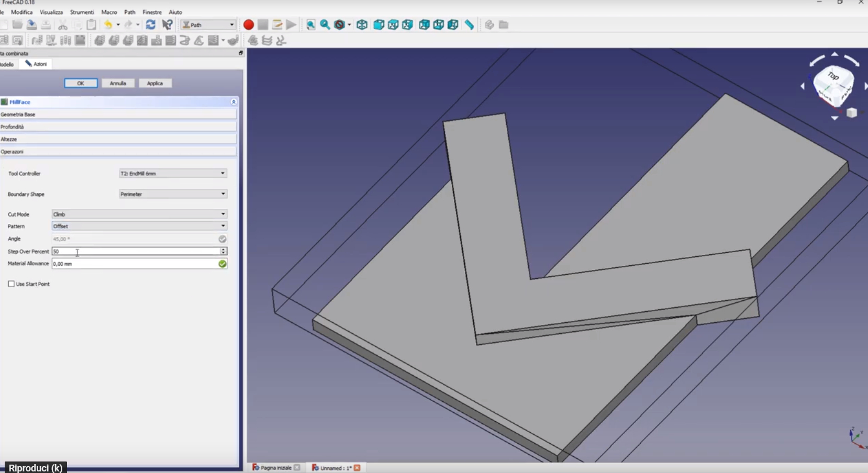Switch to rear view cube icon

click(424, 25)
